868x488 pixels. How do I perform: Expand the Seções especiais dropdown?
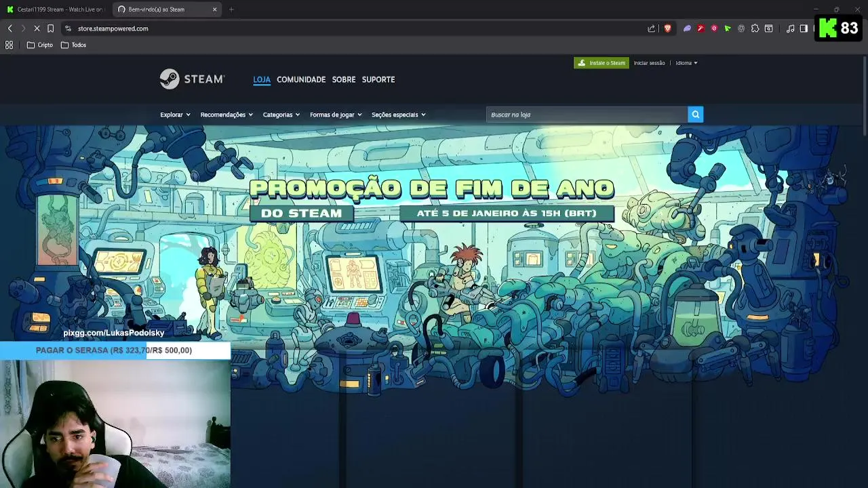coord(399,115)
